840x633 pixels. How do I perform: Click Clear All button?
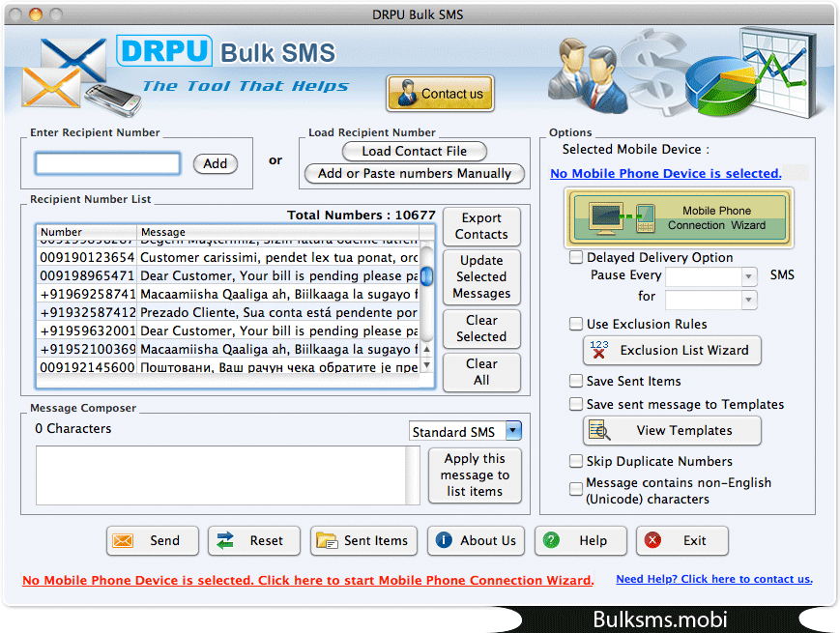click(x=481, y=372)
